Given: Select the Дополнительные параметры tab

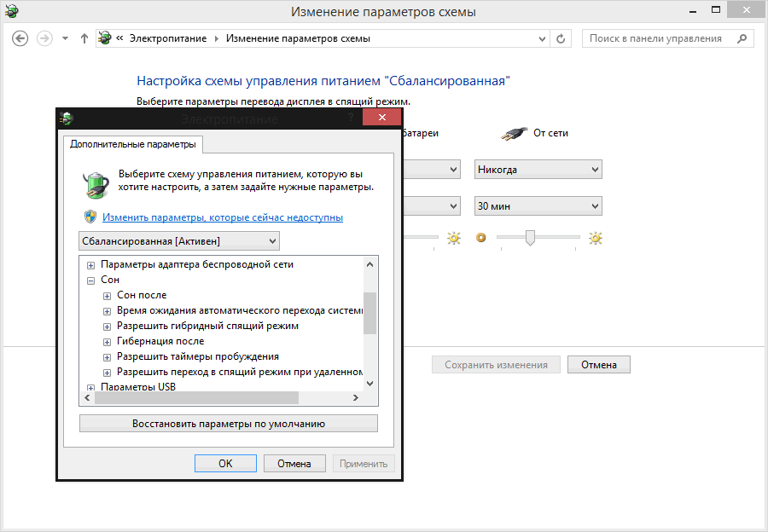Looking at the screenshot, I should (x=132, y=144).
